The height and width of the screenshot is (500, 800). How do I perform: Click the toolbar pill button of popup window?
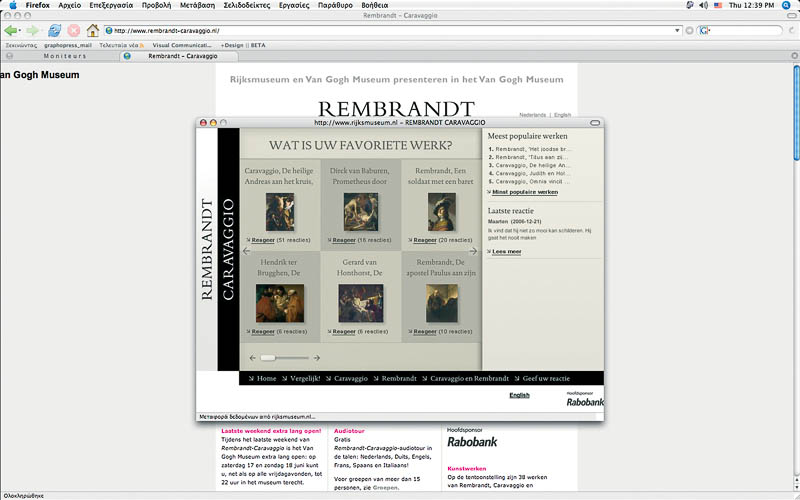(x=595, y=122)
